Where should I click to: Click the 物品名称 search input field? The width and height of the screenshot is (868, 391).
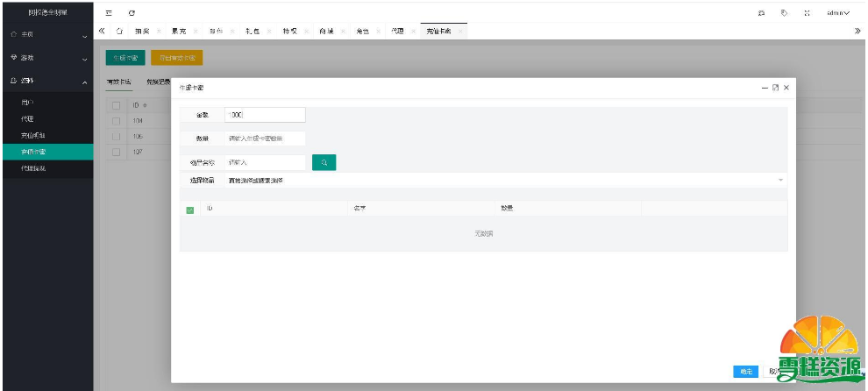(x=265, y=162)
